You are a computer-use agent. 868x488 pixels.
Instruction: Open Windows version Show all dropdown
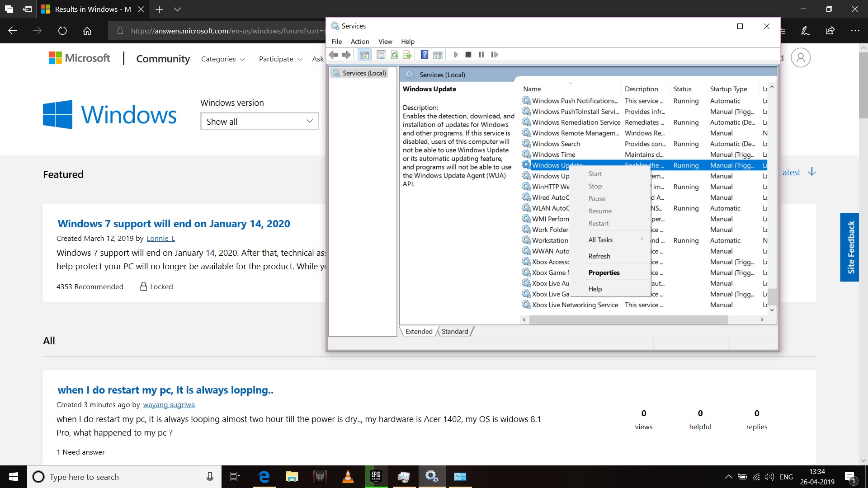259,121
